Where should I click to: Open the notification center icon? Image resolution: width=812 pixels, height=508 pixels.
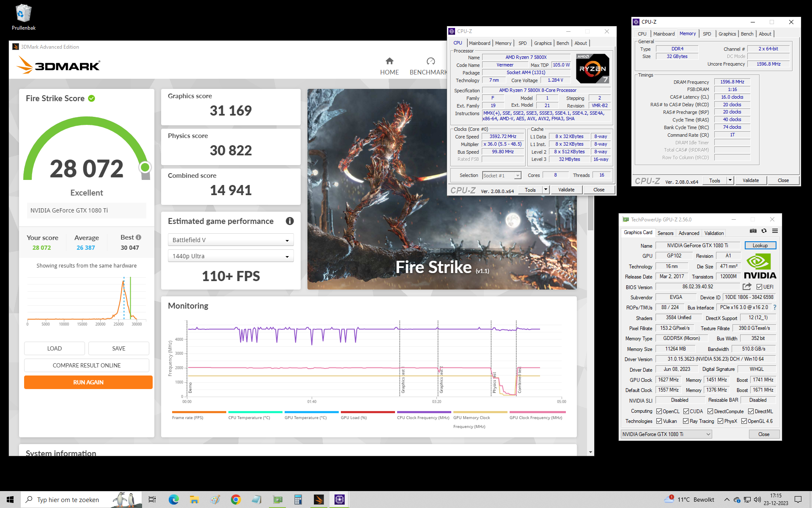point(798,500)
